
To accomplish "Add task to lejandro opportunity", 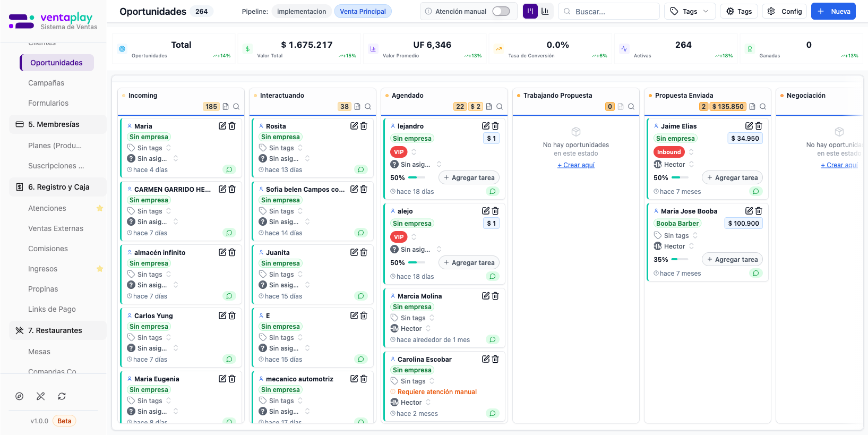I will tap(469, 178).
